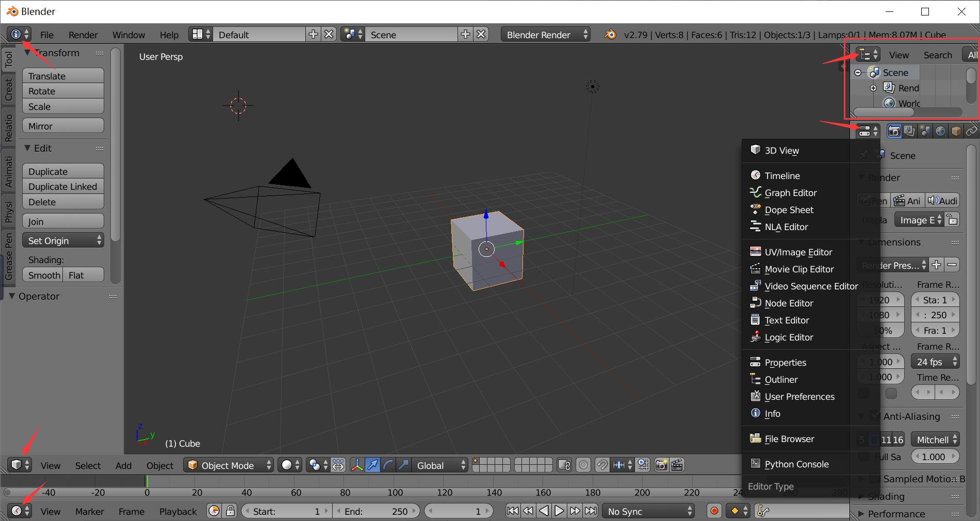The height and width of the screenshot is (521, 980).
Task: Open the Properties editor type selector
Action: click(868, 131)
